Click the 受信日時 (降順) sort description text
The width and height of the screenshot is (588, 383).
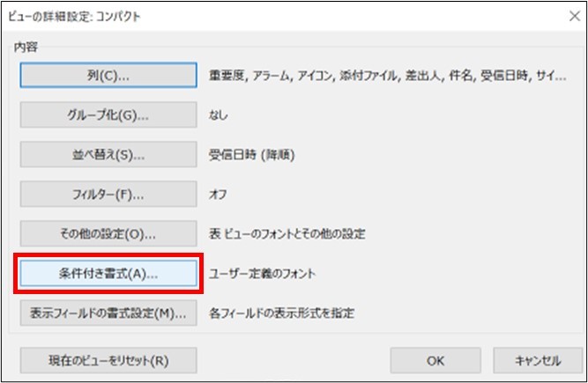point(251,155)
